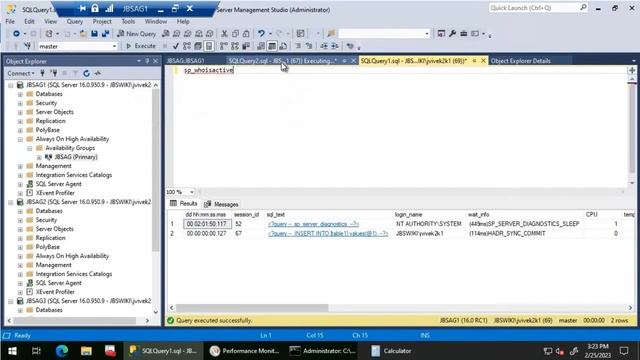Switch output to Results to Grid
640x360 pixels.
(272, 46)
